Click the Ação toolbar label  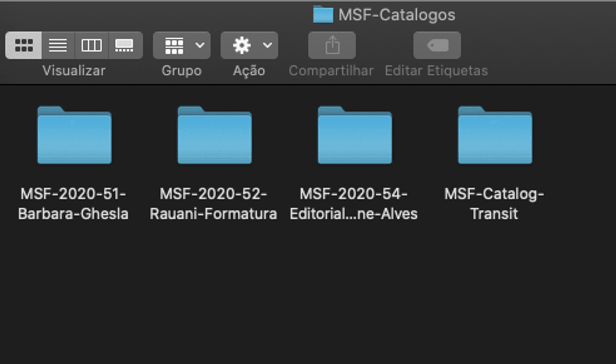coord(249,71)
